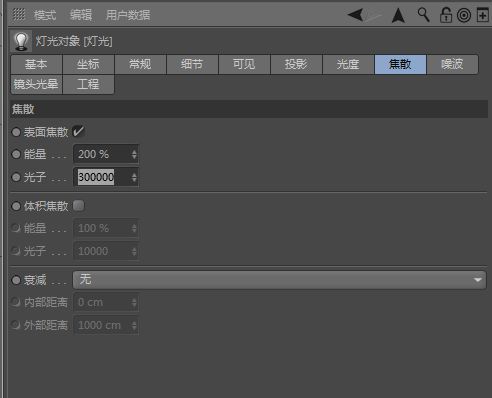The image size is (492, 398).
Task: Switch to the 噪波 tab
Action: coord(452,64)
